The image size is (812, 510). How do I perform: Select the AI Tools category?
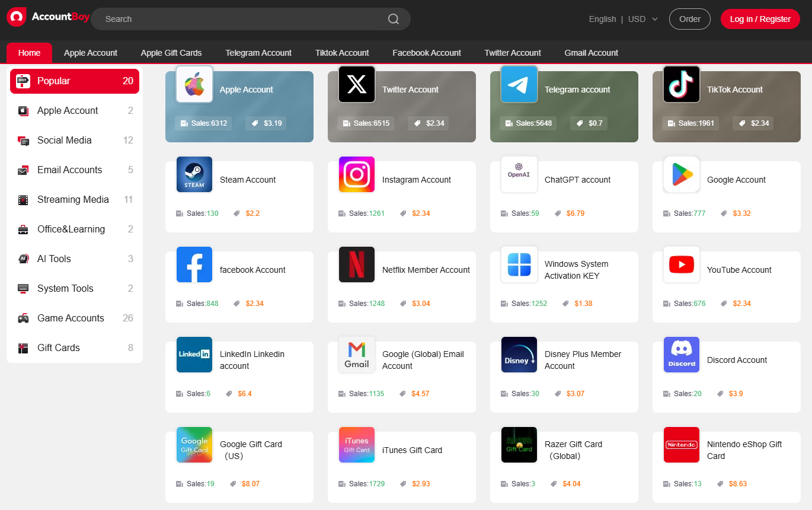pyautogui.click(x=75, y=259)
